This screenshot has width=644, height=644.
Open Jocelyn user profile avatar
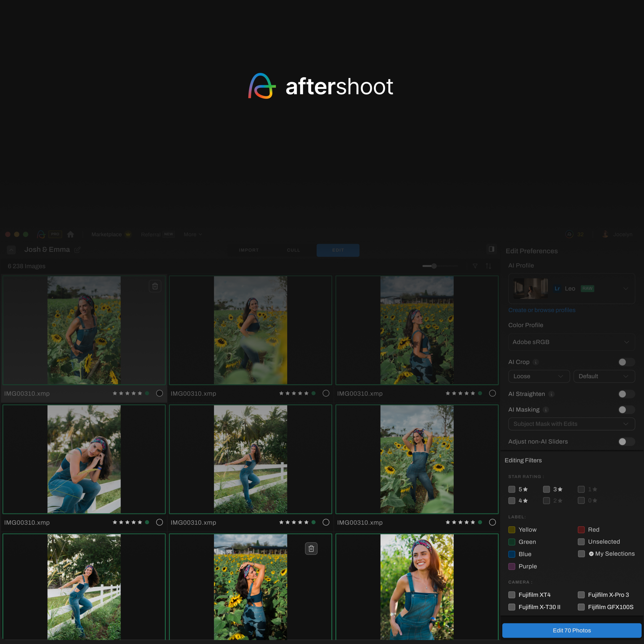605,234
